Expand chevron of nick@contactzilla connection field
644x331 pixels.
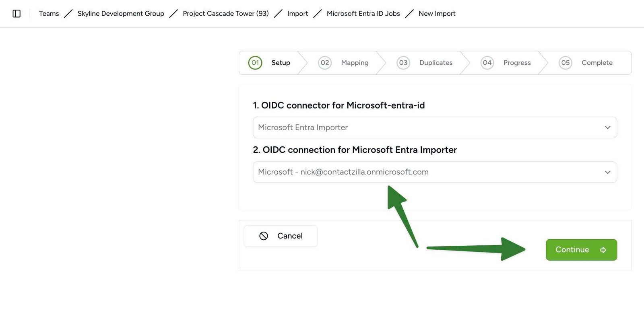[607, 172]
